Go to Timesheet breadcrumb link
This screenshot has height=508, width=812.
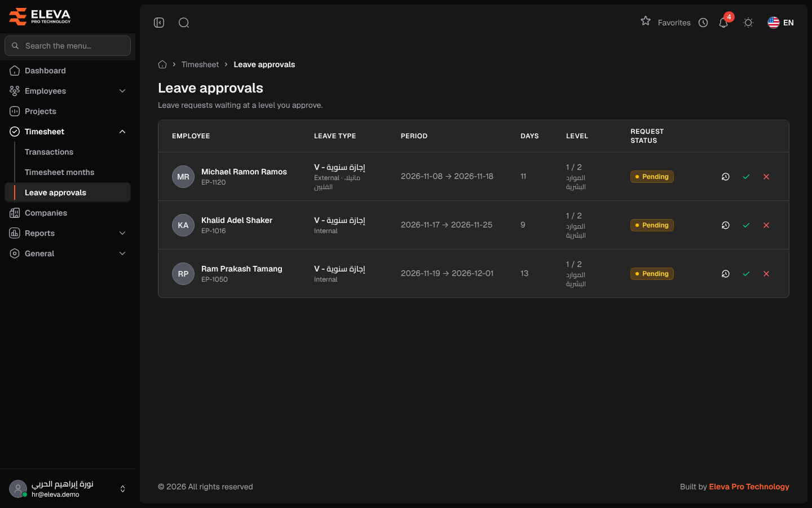point(200,64)
